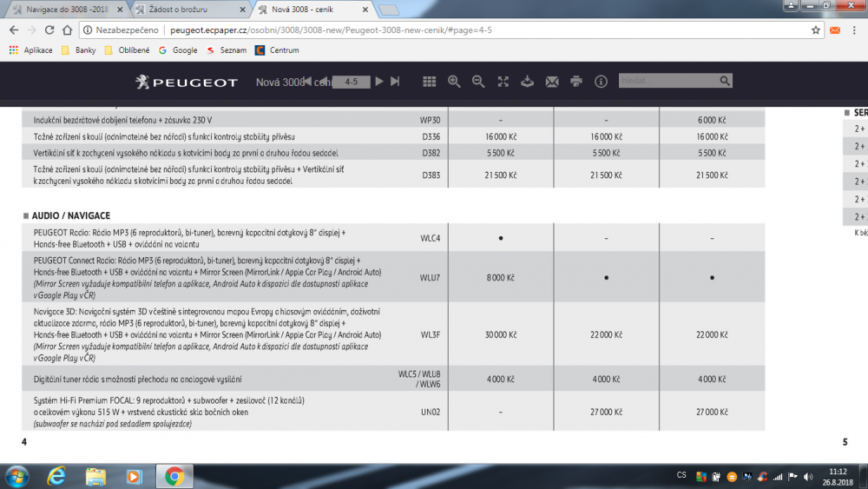Print the brochure

[x=576, y=82]
